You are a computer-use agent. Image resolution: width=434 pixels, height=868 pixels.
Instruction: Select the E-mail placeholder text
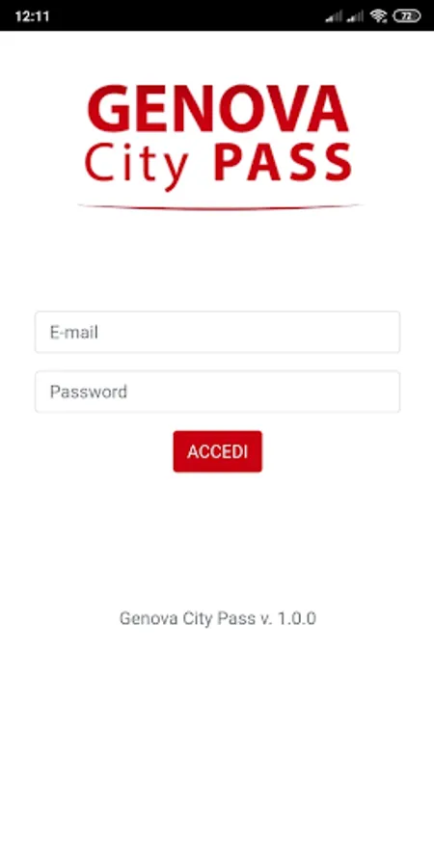coord(74,332)
